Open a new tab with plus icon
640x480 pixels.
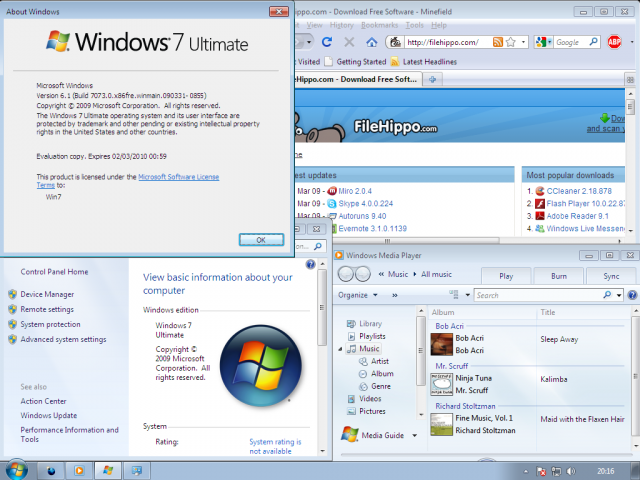(433, 79)
